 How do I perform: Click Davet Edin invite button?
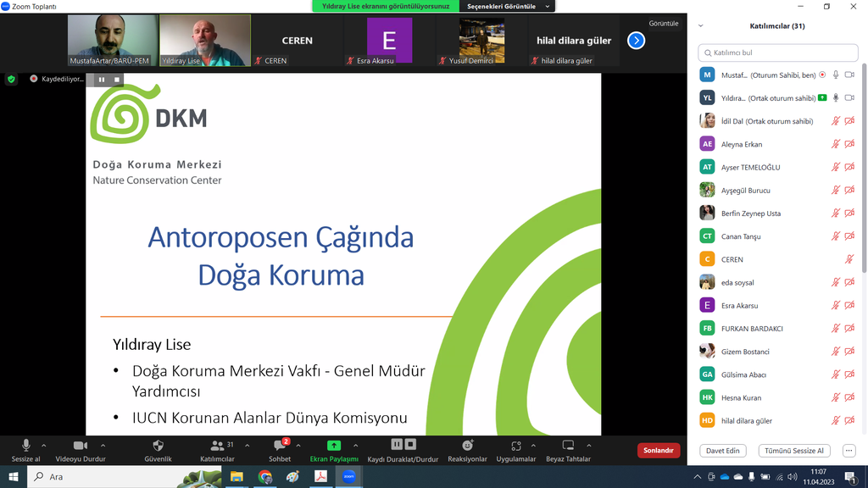click(722, 451)
